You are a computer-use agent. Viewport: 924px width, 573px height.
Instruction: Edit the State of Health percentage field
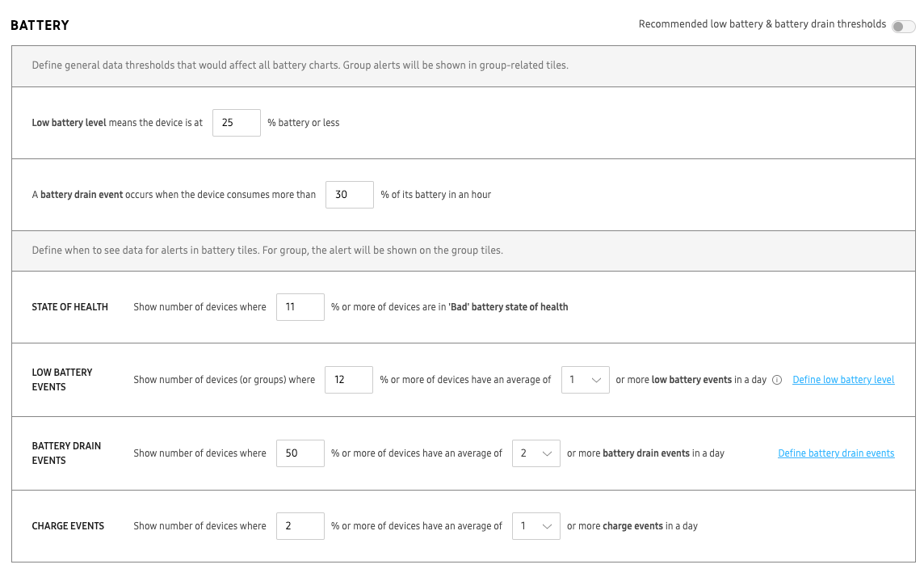300,307
